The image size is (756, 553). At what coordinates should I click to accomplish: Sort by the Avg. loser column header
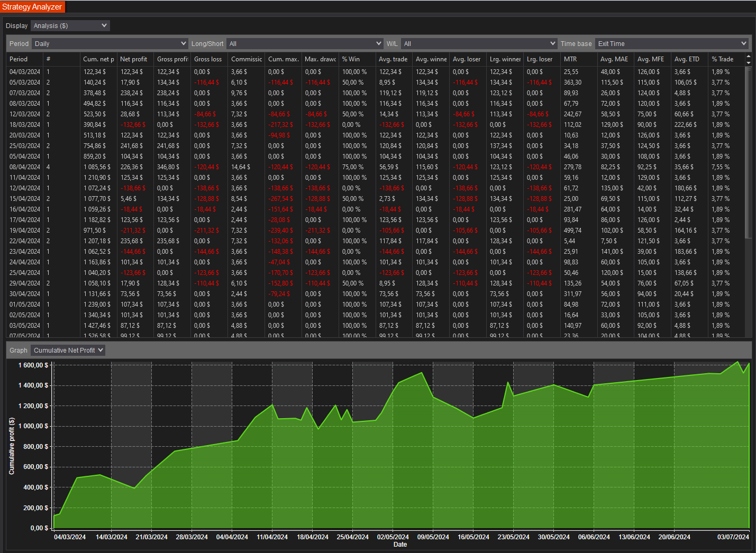[x=468, y=59]
